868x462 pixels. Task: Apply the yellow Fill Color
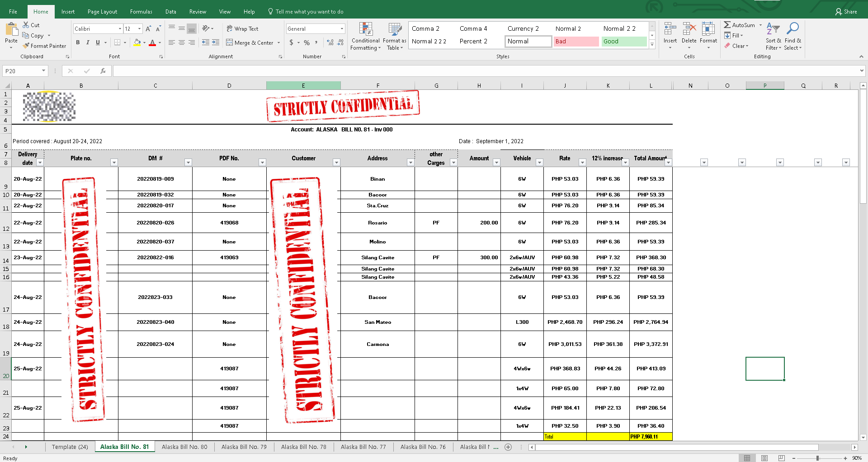click(x=137, y=42)
